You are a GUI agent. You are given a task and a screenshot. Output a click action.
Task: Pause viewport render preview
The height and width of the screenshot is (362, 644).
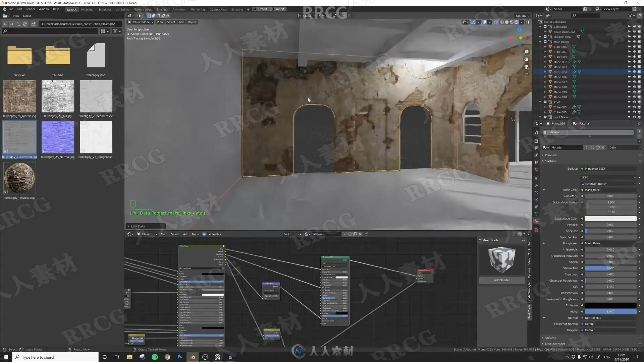click(x=528, y=22)
